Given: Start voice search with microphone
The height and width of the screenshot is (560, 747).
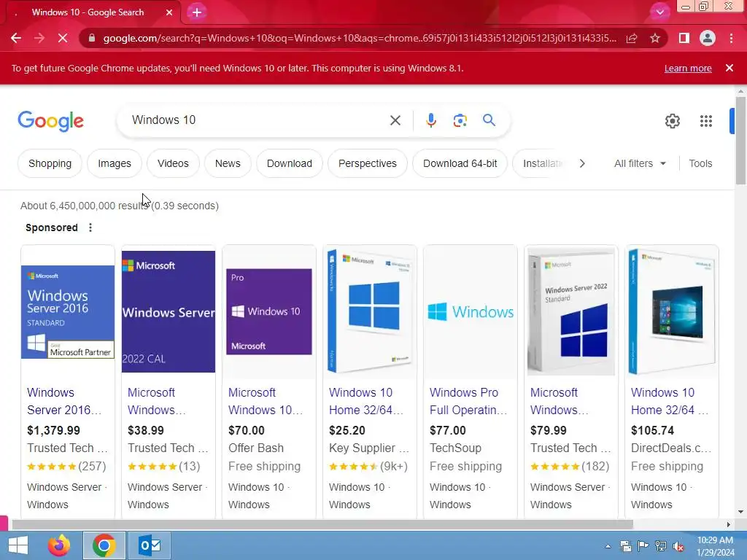Looking at the screenshot, I should coord(431,120).
